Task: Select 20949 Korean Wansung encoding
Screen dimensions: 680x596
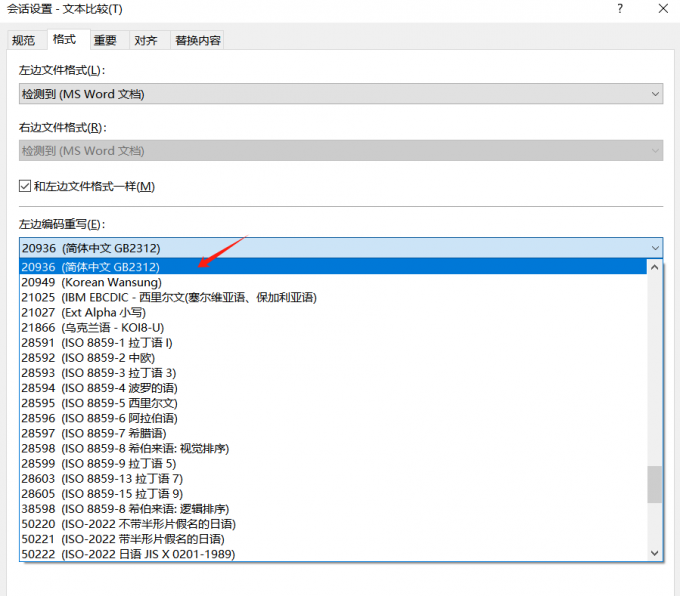Action: (333, 282)
